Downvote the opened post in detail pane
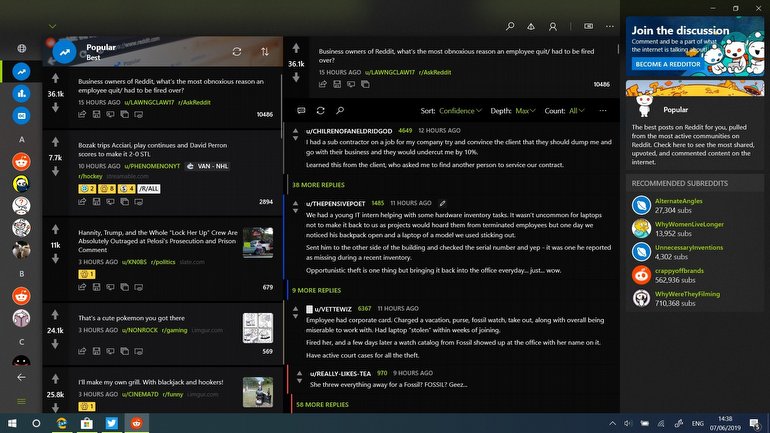Viewport: 770px width, 433px height. pos(296,78)
